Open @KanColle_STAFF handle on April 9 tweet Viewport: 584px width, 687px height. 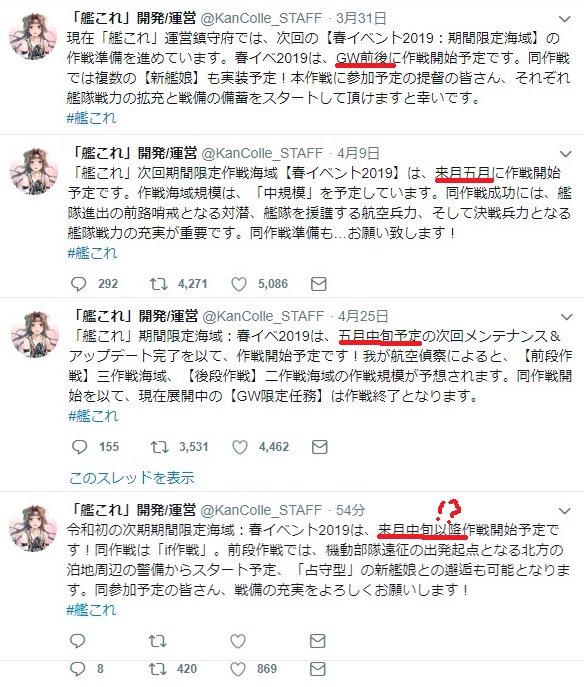pos(262,153)
